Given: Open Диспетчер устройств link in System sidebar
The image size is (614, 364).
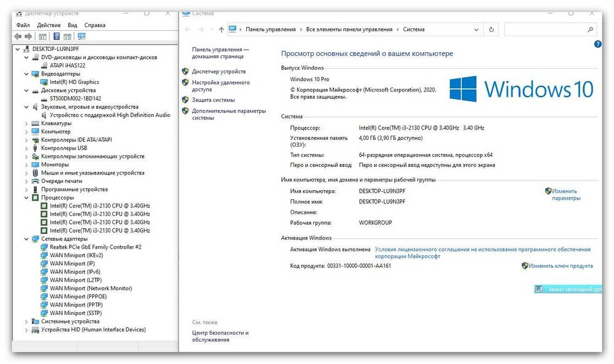Looking at the screenshot, I should coord(219,72).
